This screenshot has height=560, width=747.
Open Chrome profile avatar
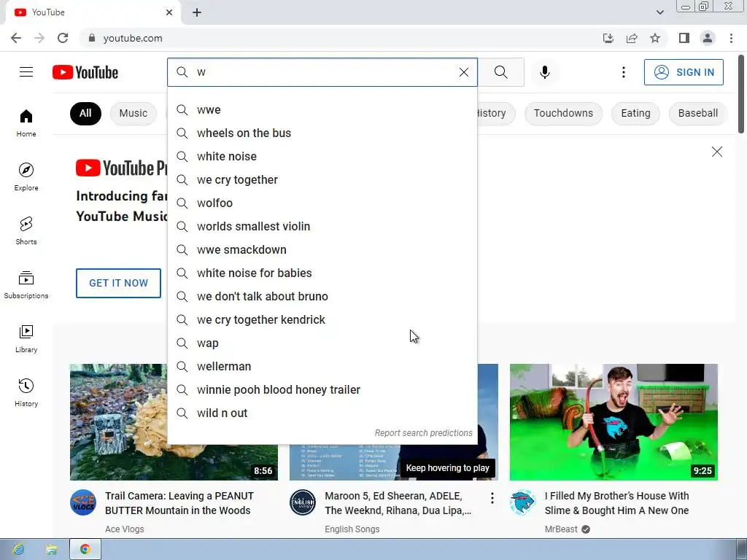point(708,38)
